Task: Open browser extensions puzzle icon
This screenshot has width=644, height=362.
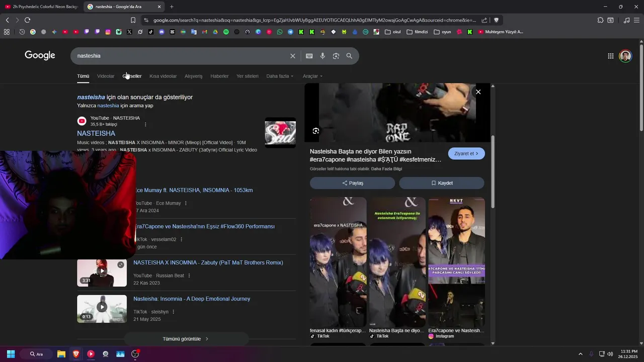Action: [x=600, y=20]
